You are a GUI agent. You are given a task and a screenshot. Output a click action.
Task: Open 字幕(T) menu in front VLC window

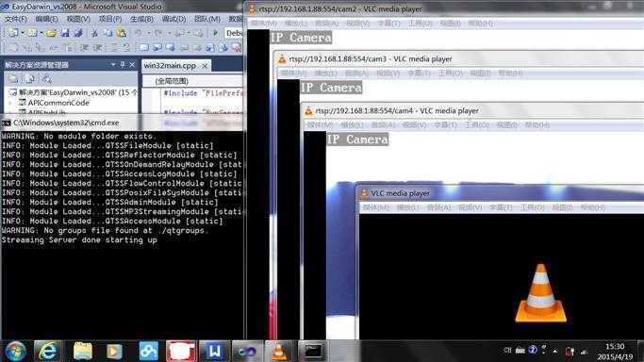(501, 207)
